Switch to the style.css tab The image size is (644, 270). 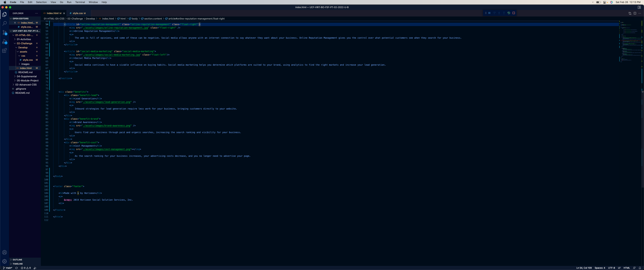tap(78, 13)
